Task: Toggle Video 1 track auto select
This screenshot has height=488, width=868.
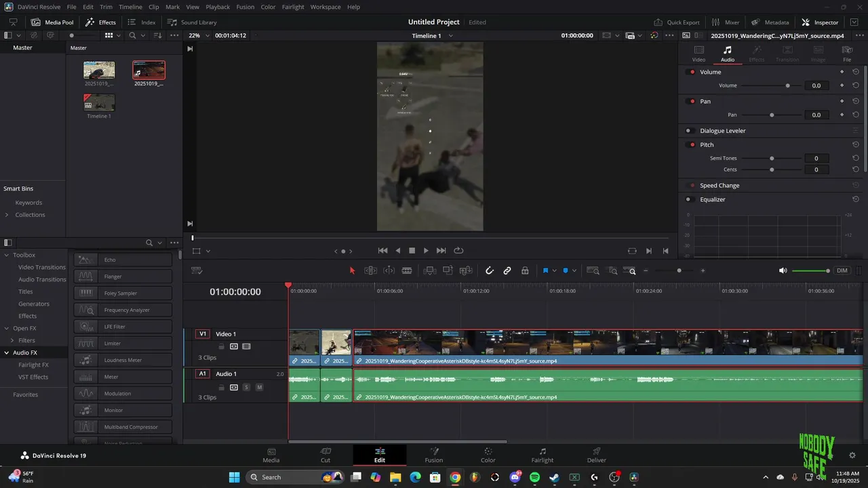Action: 234,346
